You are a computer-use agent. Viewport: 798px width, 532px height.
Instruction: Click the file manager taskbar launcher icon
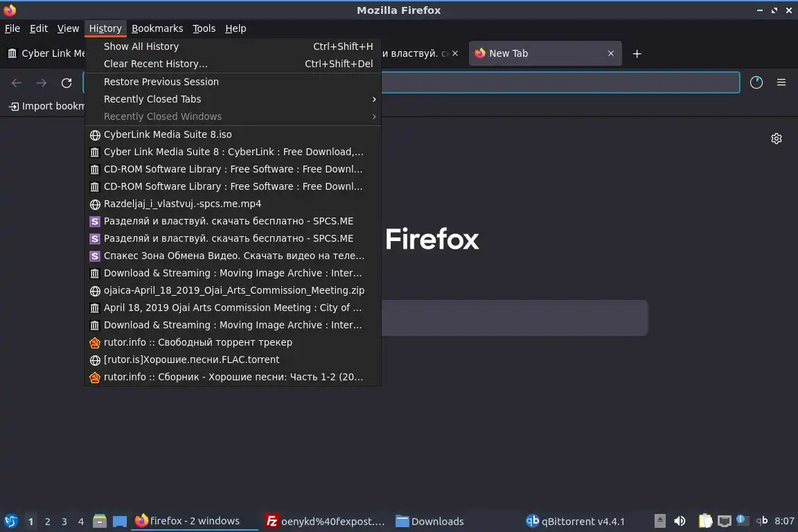click(x=100, y=521)
